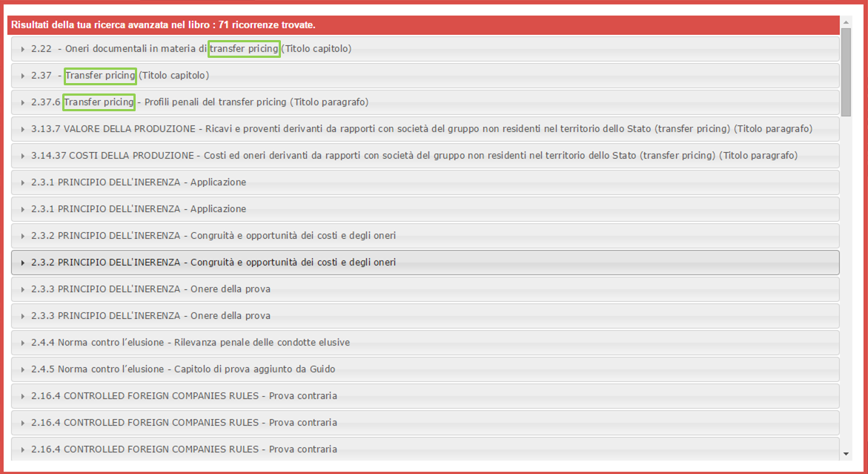This screenshot has height=474, width=868.
Task: Open the second 2.3.3 Onere della prova result
Action: 150,316
